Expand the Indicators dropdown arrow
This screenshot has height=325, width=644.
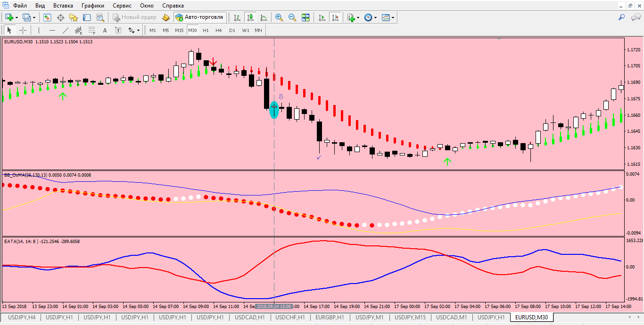(x=358, y=17)
